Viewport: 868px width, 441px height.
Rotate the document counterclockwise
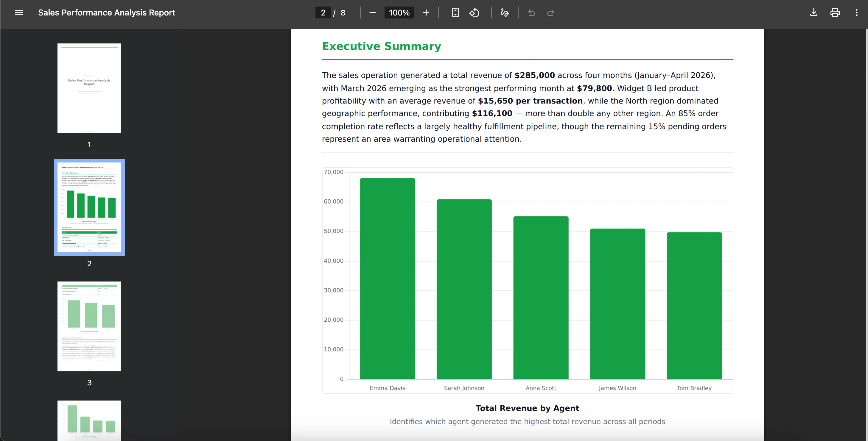pyautogui.click(x=475, y=13)
